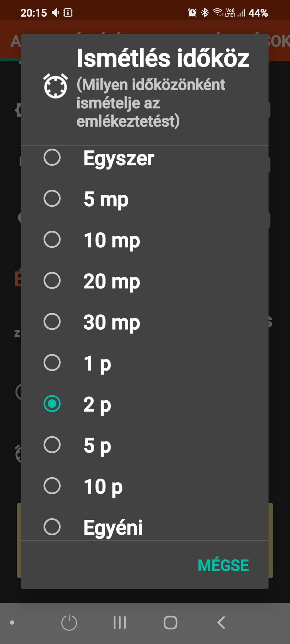
Task: Tap the home button icon
Action: (x=170, y=623)
